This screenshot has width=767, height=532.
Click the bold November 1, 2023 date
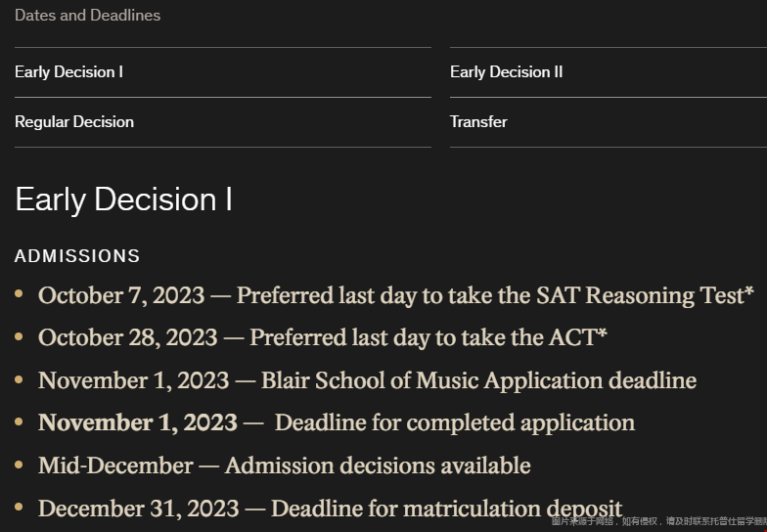tap(138, 422)
